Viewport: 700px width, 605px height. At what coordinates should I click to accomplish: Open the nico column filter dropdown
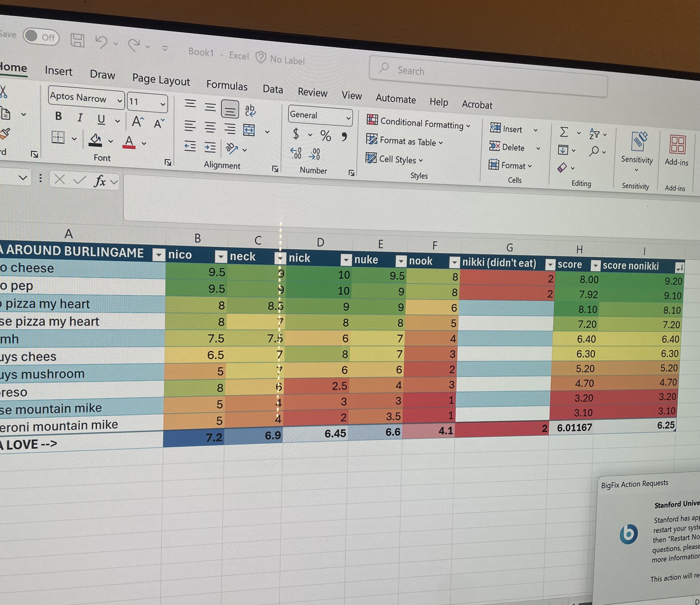[221, 257]
